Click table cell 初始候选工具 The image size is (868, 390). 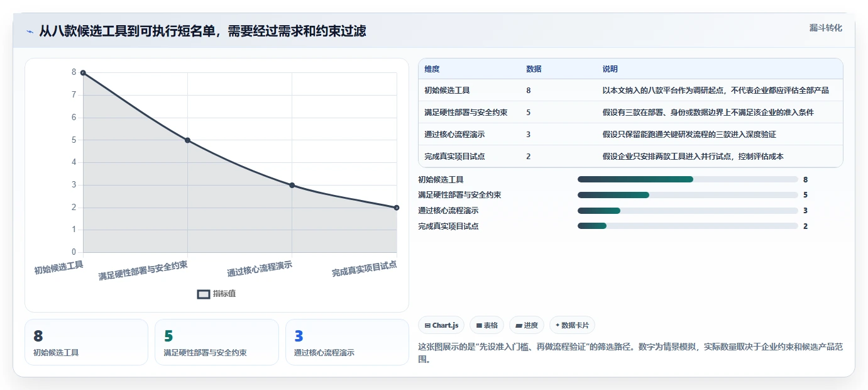447,91
